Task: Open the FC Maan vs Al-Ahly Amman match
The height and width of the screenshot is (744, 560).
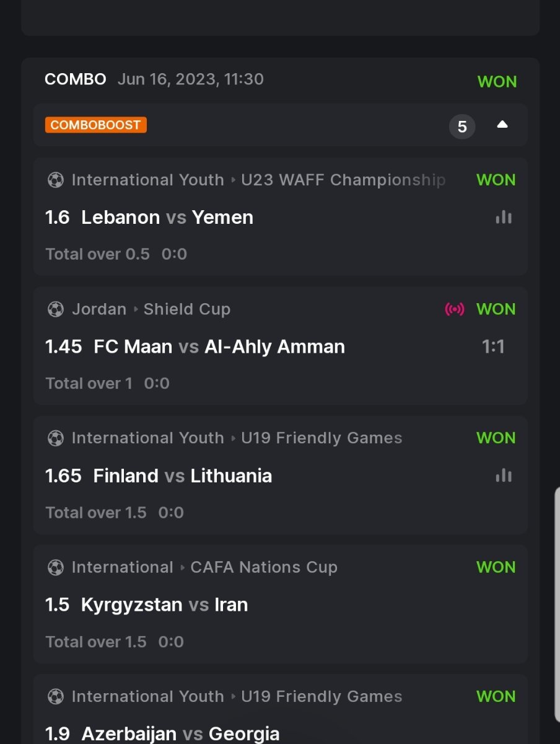Action: coord(219,347)
